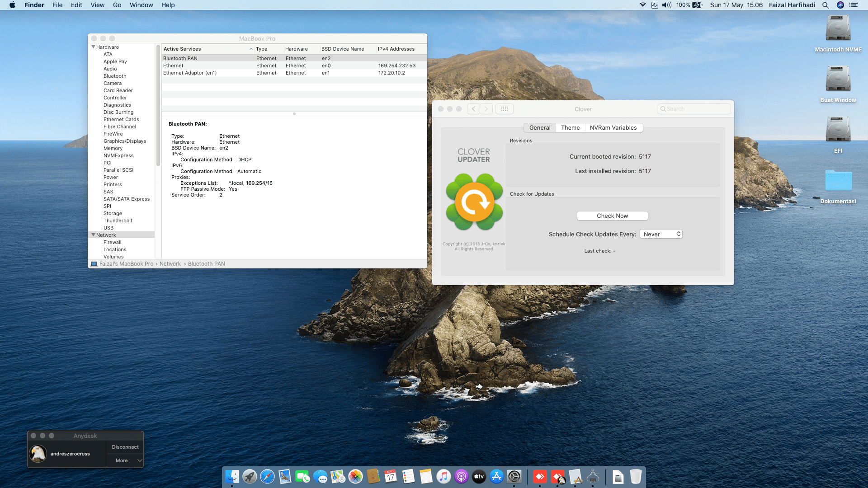868x488 pixels.
Task: Open Apple TV app in dock
Action: coord(479,476)
